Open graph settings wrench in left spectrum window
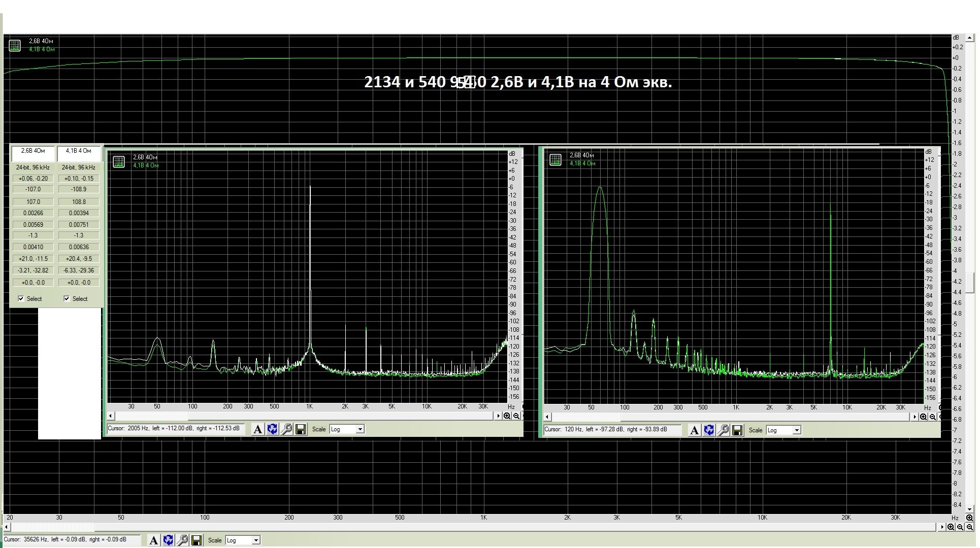Viewport: 980px width, 548px height. (286, 430)
